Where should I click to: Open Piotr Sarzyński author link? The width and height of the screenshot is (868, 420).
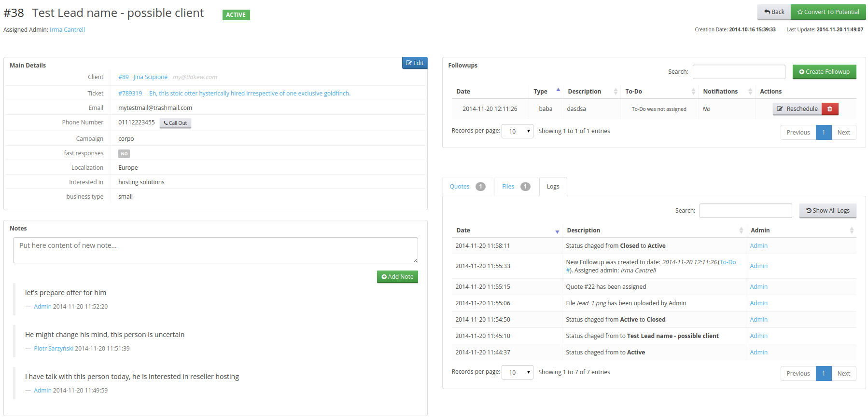54,349
